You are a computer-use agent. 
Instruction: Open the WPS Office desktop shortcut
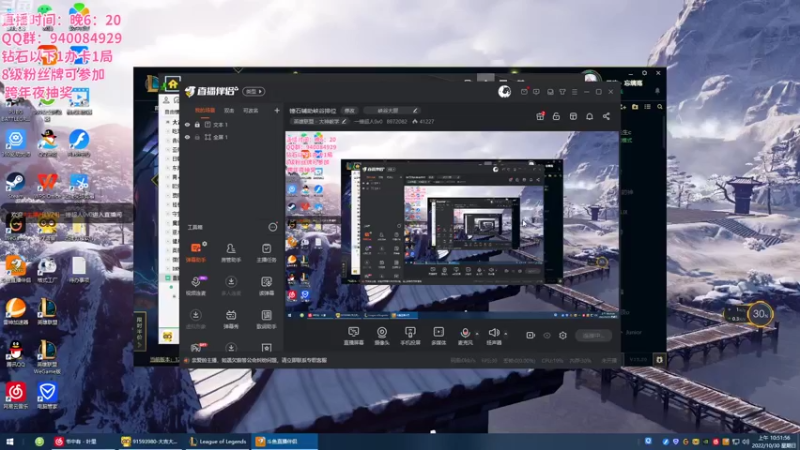[x=47, y=186]
